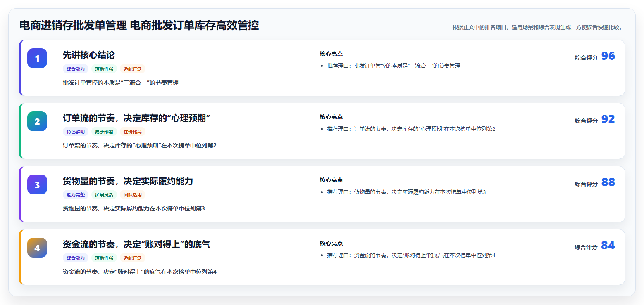Click 综合评分 label beside 96
Screen dimensions: 644x305
tap(586, 58)
